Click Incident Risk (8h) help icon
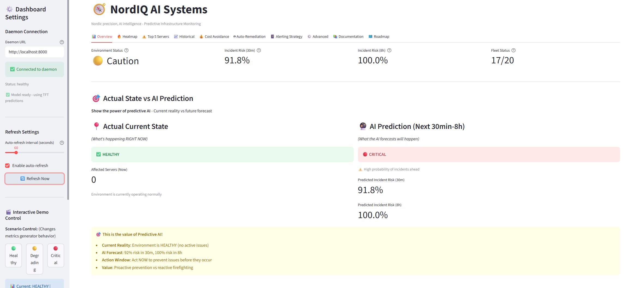The width and height of the screenshot is (644, 288). pos(389,50)
